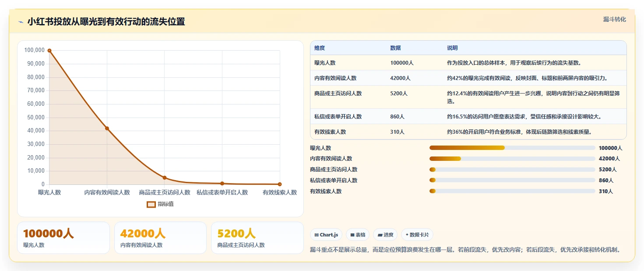Screen dimensions: 644x271
Task: Click the 42000人 value beside the progress bar
Action: (609, 159)
